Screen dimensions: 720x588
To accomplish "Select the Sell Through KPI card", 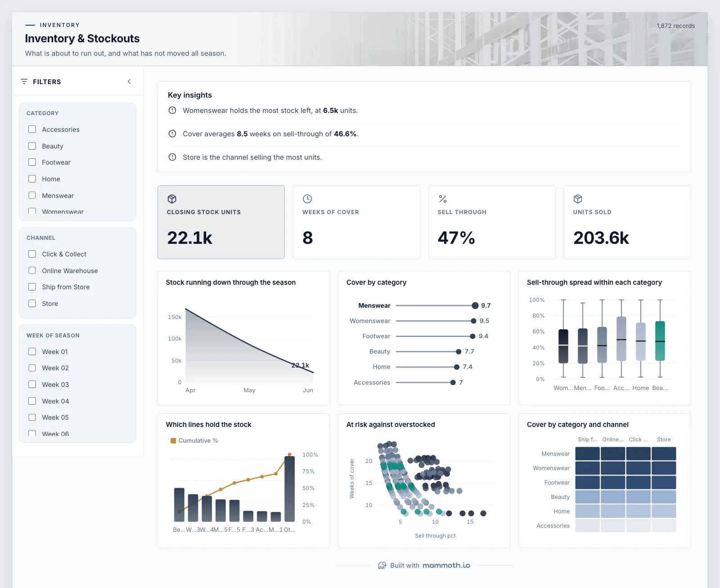I will point(492,222).
